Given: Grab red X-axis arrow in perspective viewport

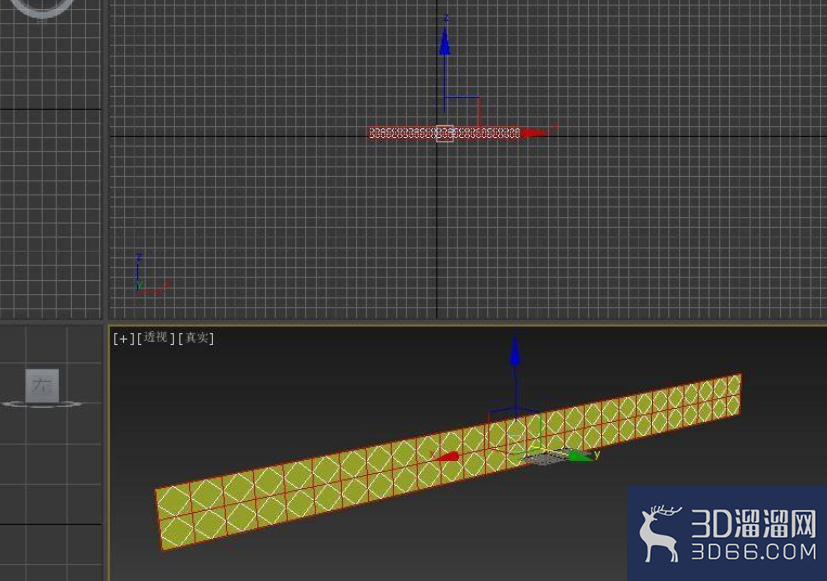Looking at the screenshot, I should pyautogui.click(x=446, y=457).
